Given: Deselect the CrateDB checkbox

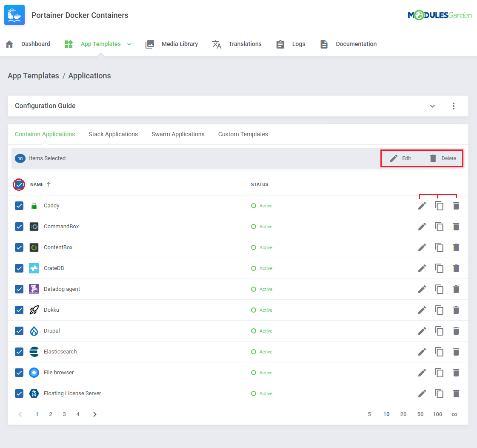Looking at the screenshot, I should (x=19, y=268).
